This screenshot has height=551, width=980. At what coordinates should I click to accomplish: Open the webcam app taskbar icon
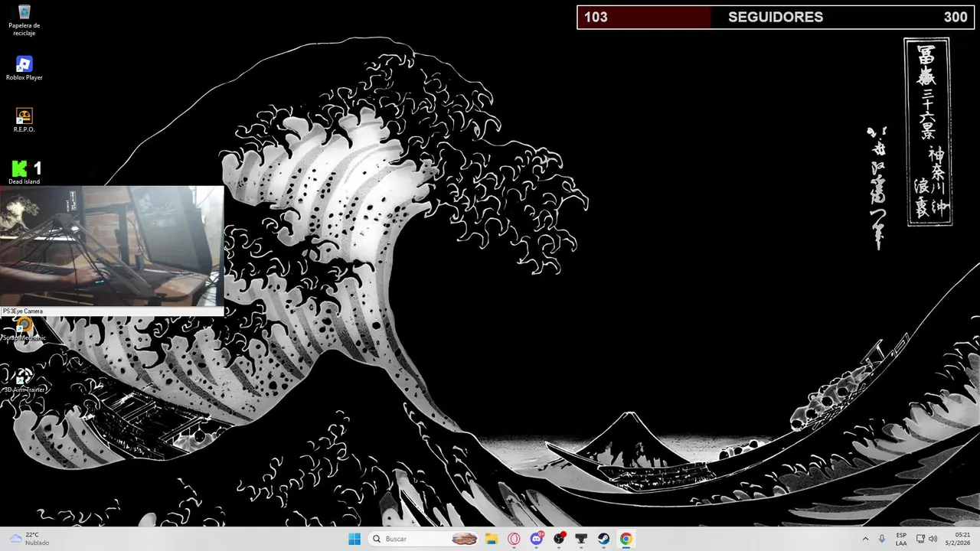click(581, 539)
